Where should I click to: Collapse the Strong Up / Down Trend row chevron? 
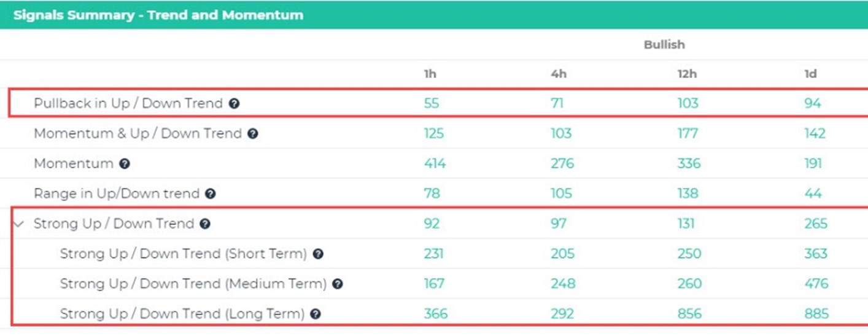(x=18, y=224)
